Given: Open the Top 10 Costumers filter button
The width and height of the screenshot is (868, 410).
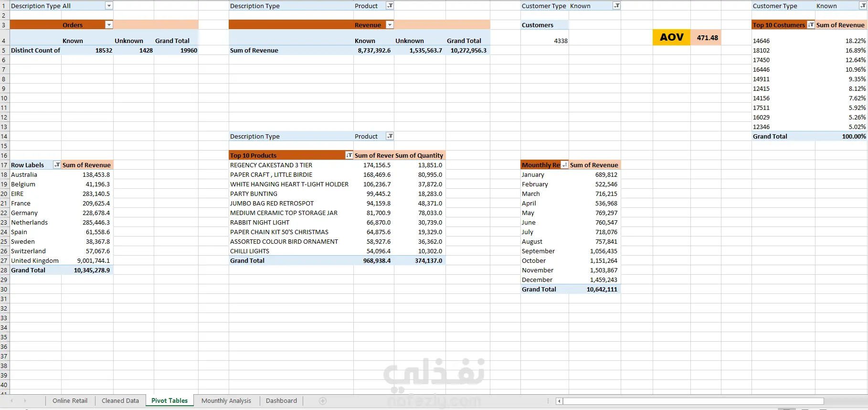Looking at the screenshot, I should (811, 25).
